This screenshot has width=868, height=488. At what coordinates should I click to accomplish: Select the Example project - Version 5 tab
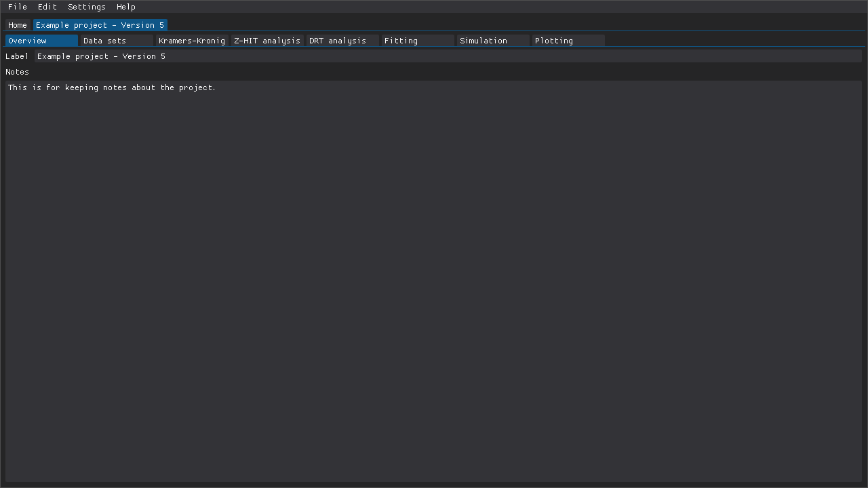point(100,25)
